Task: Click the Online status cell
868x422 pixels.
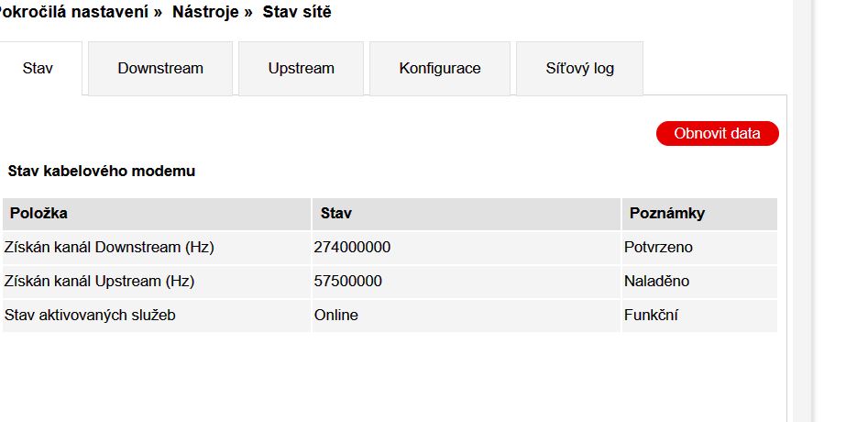Action: point(467,316)
